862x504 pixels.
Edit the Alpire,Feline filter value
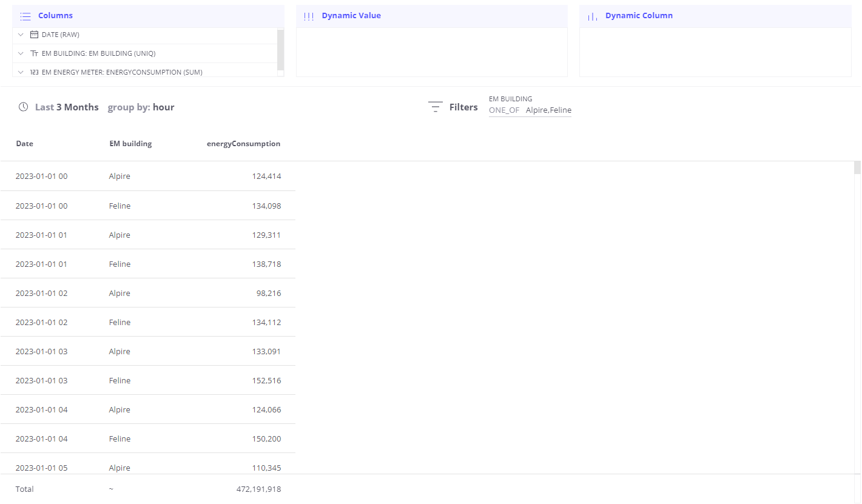(x=548, y=110)
